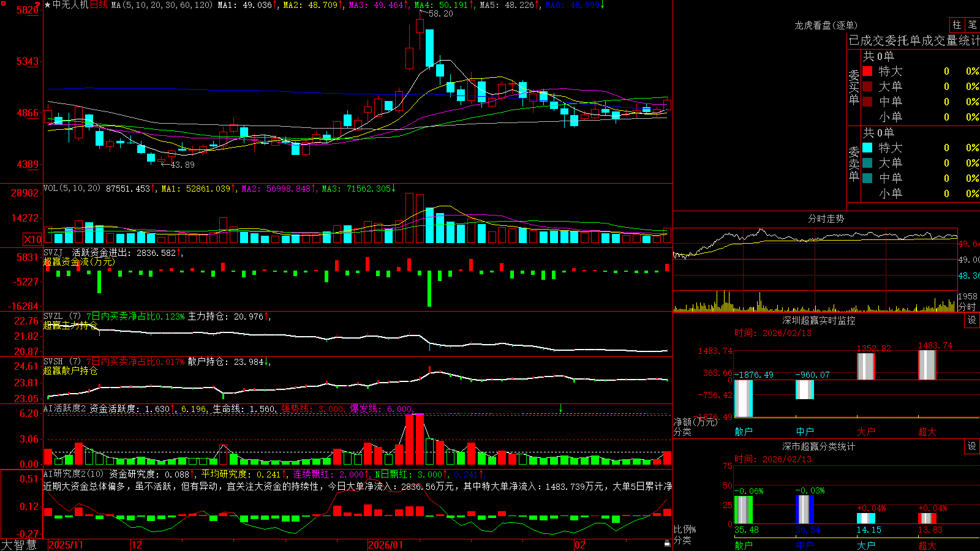The image size is (980, 551).
Task: Jump to the 2025/11 timeline marker
Action: tap(66, 545)
